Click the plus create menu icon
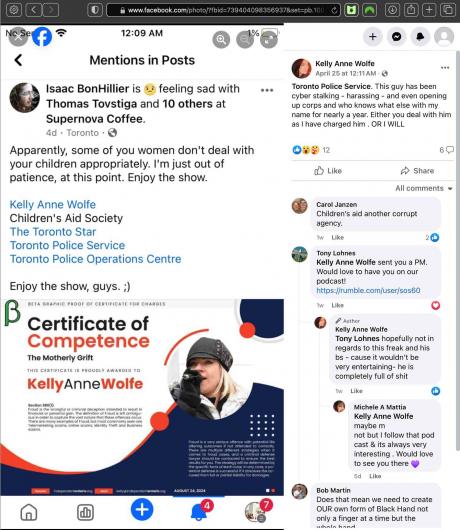The image size is (460, 530). point(372,37)
